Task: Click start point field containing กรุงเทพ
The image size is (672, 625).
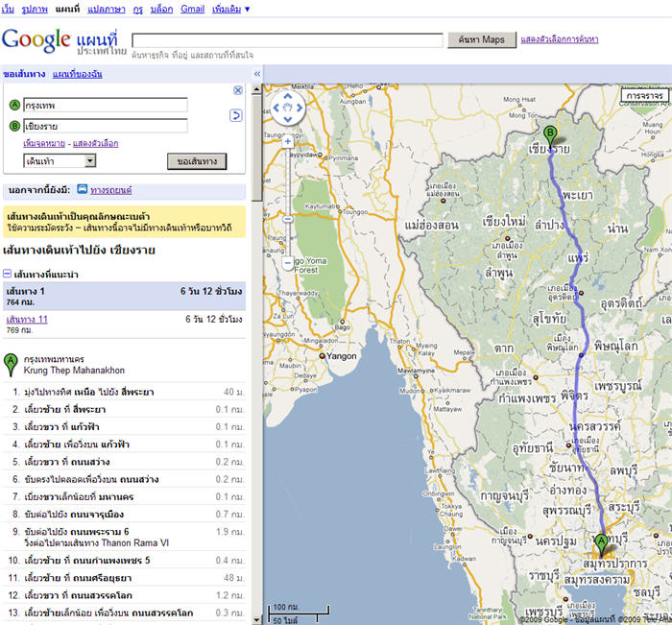Action: [x=106, y=105]
